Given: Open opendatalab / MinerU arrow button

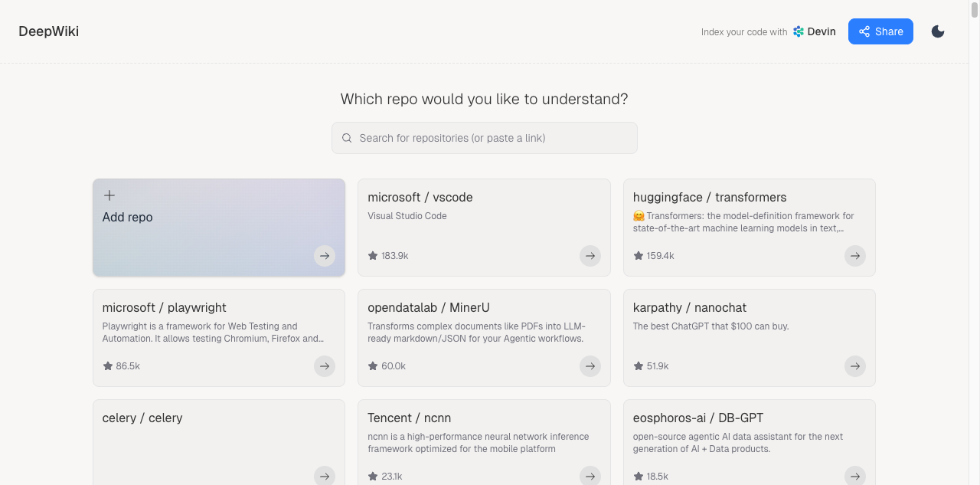Looking at the screenshot, I should [590, 366].
